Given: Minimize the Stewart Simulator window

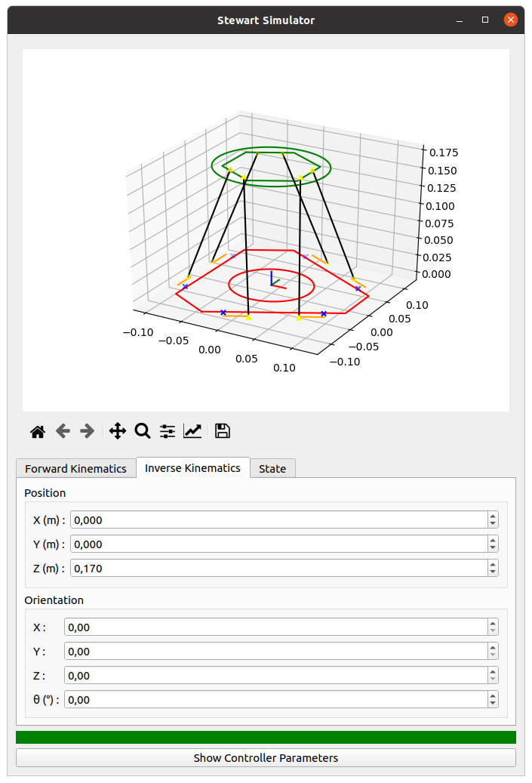Looking at the screenshot, I should point(460,20).
